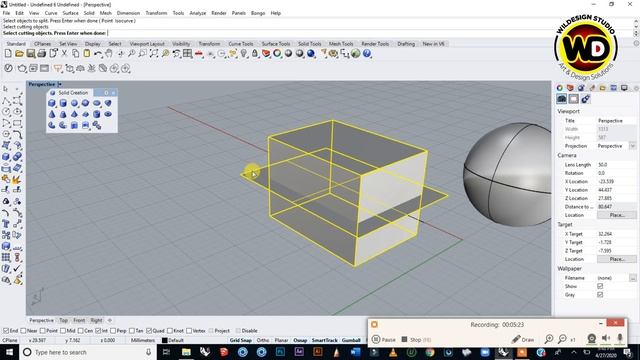
Task: Click the command prompt input line
Action: (x=318, y=33)
